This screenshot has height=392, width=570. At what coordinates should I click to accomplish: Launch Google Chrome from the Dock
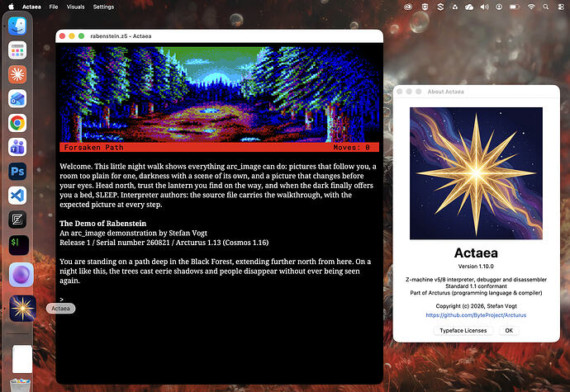(x=17, y=123)
